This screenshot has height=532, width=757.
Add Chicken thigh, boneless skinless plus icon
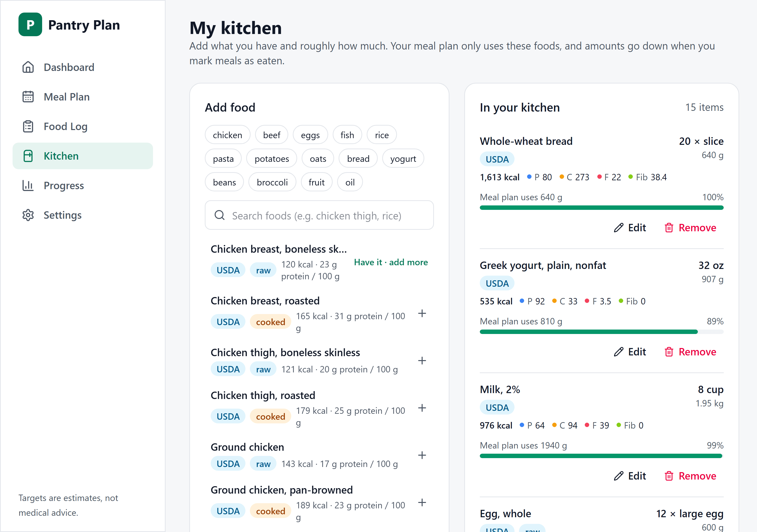(422, 361)
